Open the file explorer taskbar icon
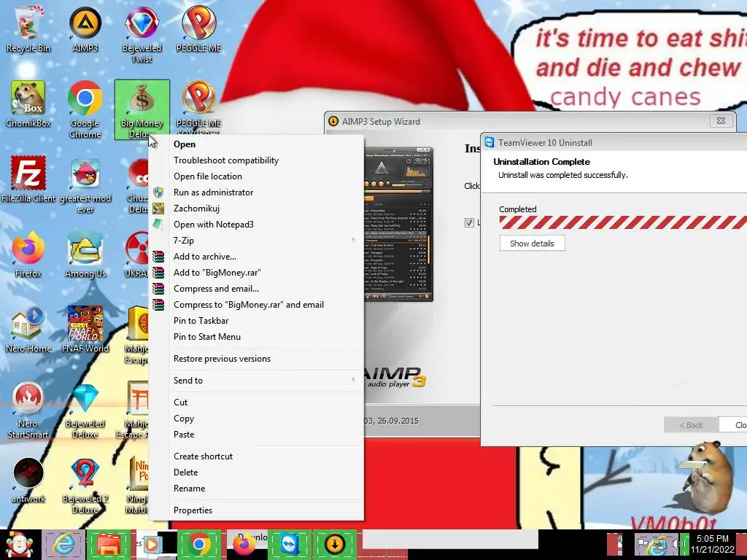The width and height of the screenshot is (747, 560). tap(108, 544)
